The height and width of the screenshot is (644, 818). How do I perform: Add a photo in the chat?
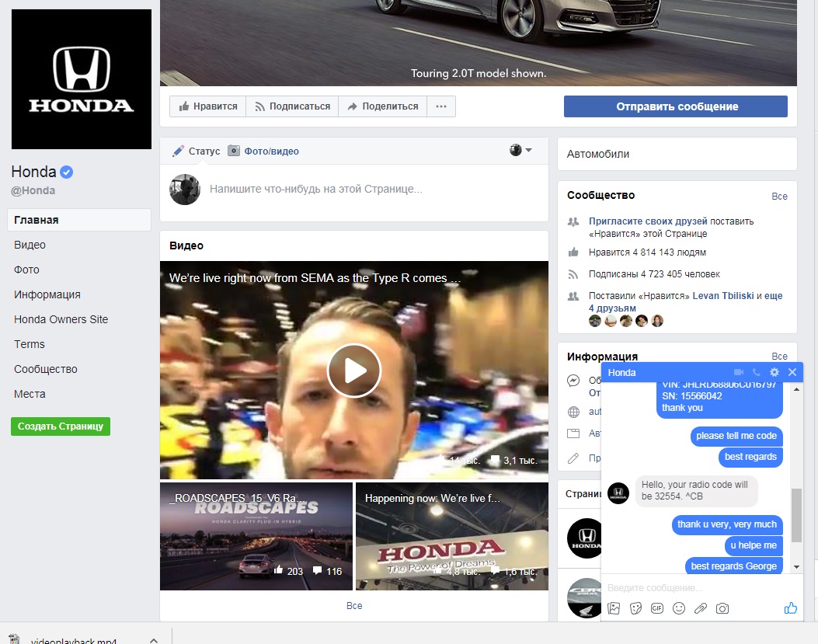(614, 608)
